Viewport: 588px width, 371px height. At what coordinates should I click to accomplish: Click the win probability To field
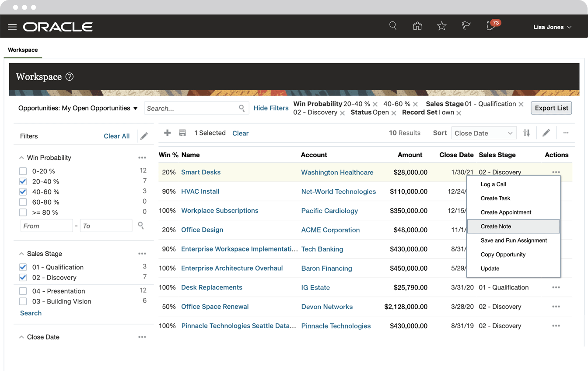click(x=106, y=226)
